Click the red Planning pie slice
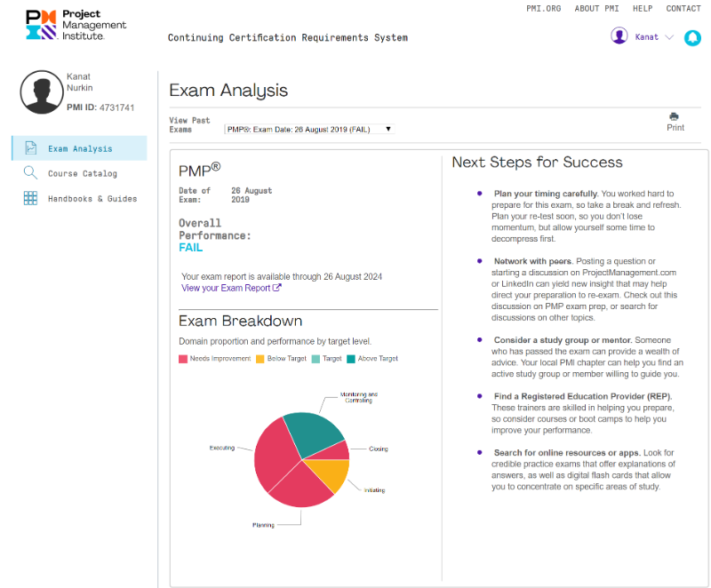This screenshot has width=711, height=588. click(x=301, y=487)
